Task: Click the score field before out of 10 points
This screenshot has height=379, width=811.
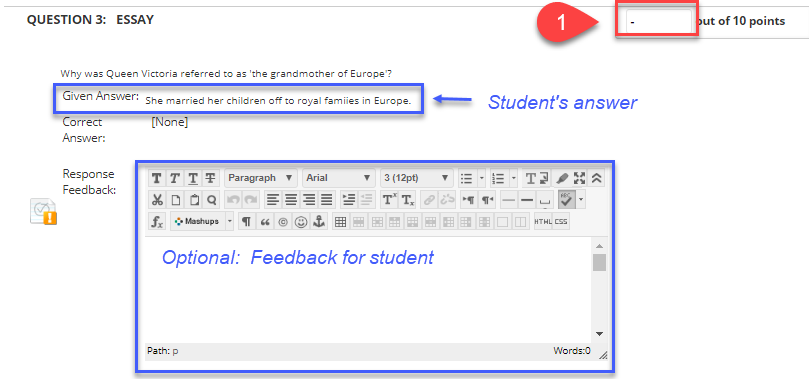Action: (658, 22)
